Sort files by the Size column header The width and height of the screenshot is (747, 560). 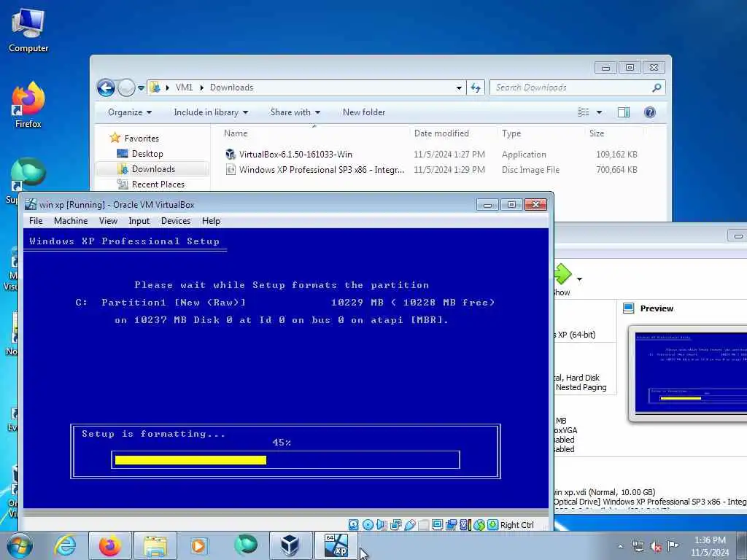[597, 133]
